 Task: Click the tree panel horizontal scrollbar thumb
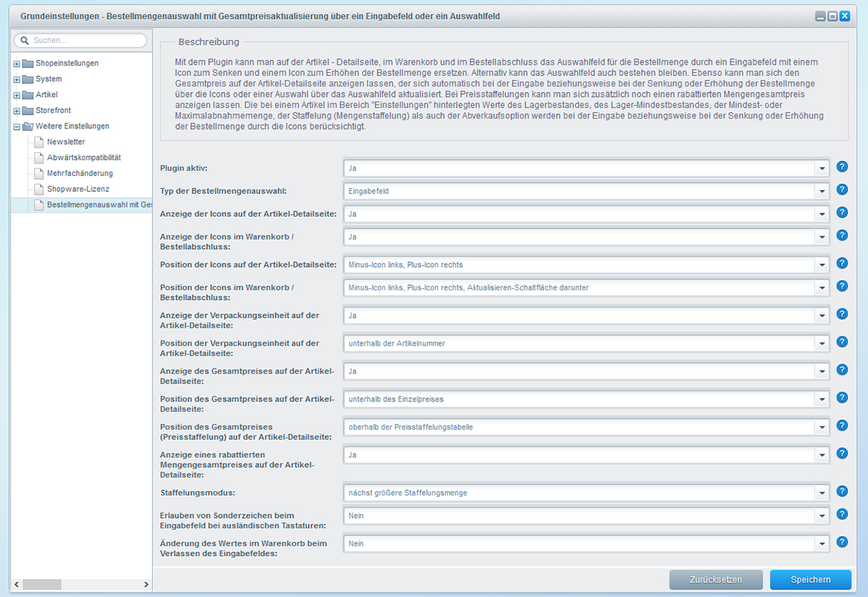click(x=42, y=584)
